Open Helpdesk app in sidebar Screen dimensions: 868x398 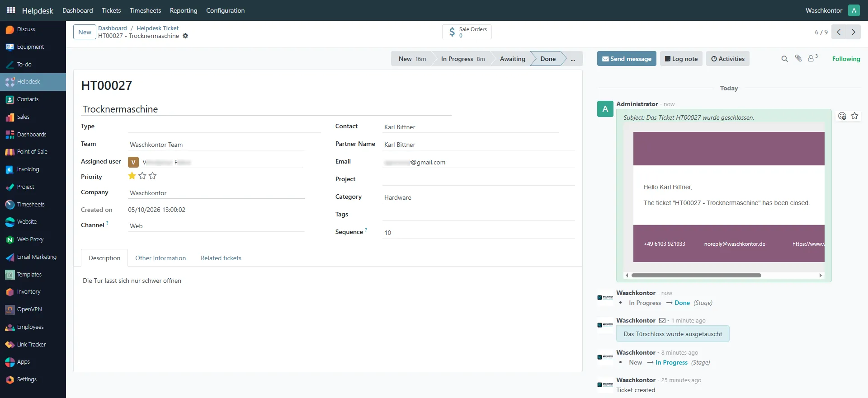(33, 82)
